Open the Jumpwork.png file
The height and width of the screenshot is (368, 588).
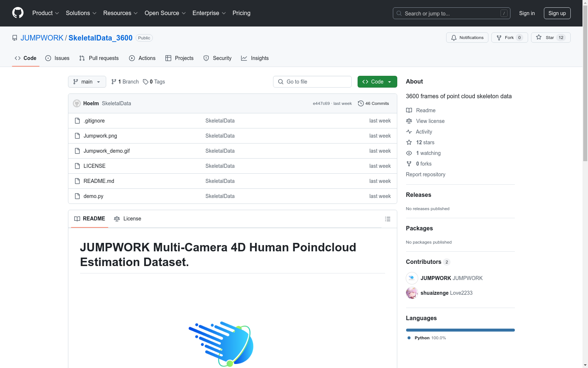coord(100,136)
